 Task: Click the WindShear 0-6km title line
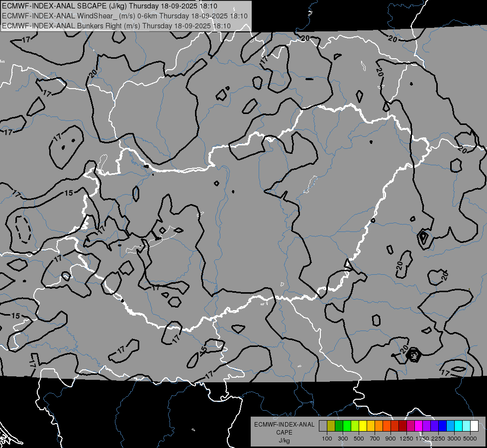click(x=125, y=16)
